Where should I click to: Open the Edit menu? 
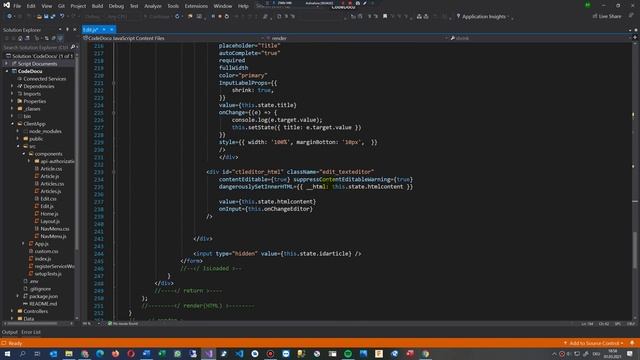pos(31,6)
